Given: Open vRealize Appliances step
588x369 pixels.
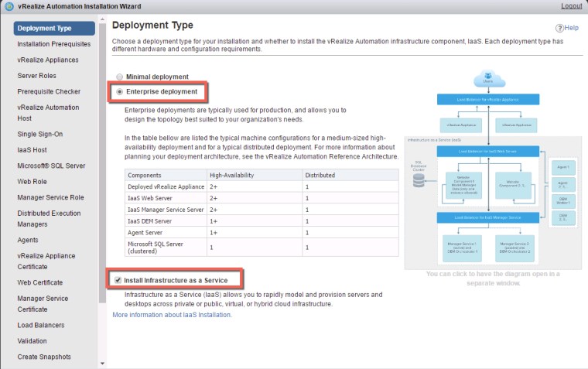Looking at the screenshot, I should click(x=49, y=60).
